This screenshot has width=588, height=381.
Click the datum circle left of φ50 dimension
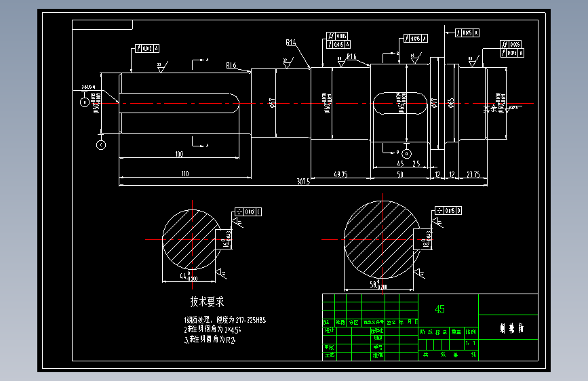tap(85, 102)
